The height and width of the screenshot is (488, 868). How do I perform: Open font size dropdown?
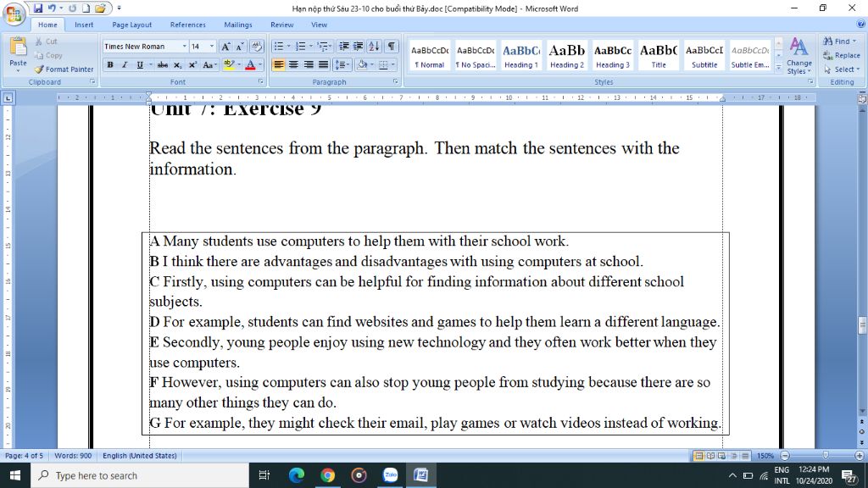click(x=211, y=47)
